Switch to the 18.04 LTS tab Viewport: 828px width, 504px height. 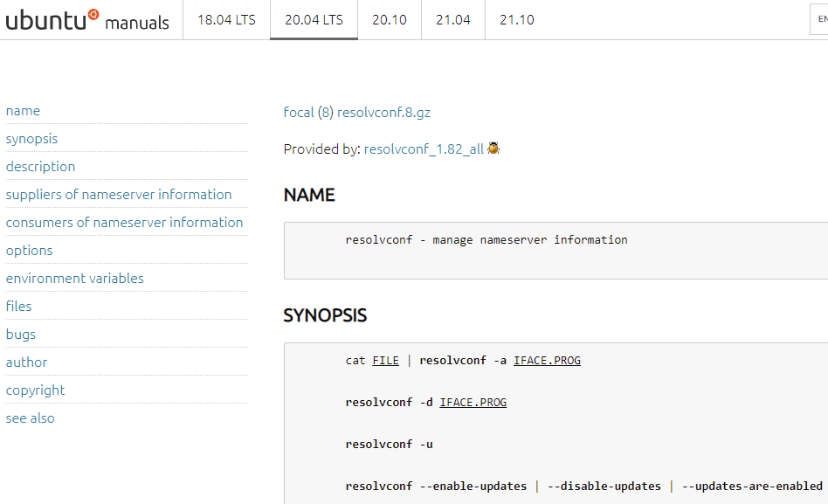[226, 20]
